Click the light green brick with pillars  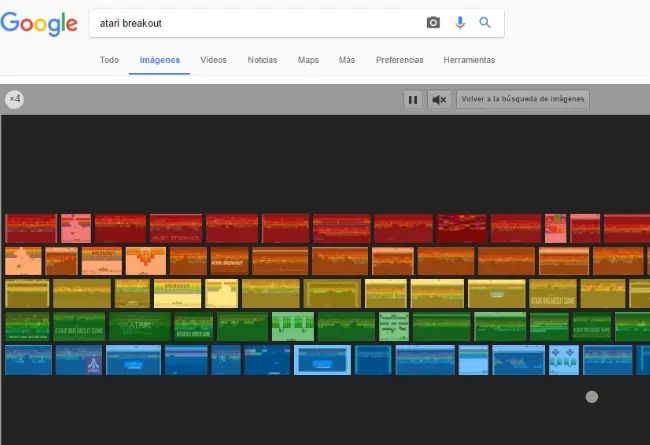pyautogui.click(x=293, y=327)
